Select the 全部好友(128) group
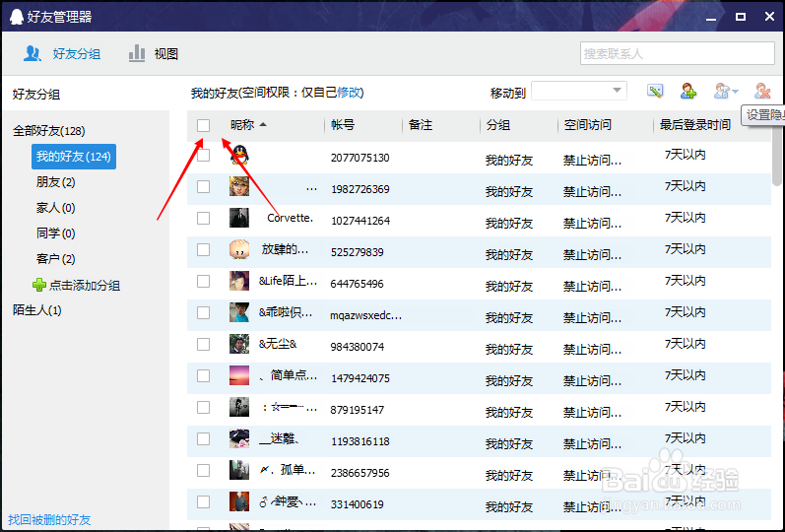This screenshot has height=532, width=785. point(49,131)
